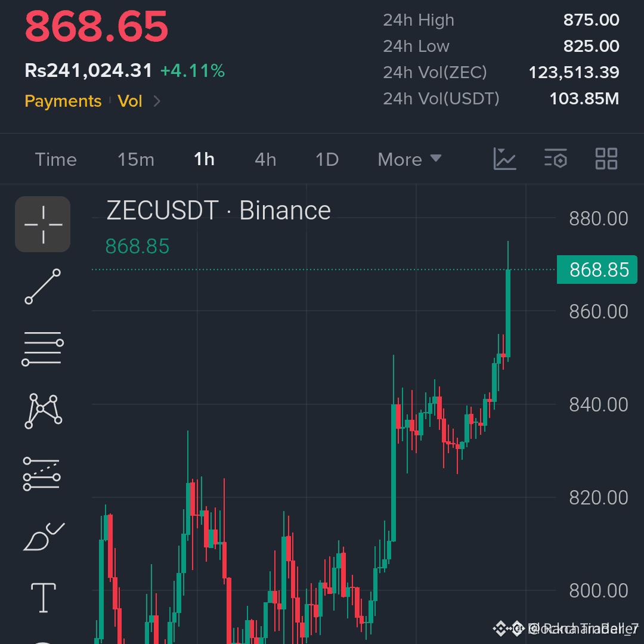Select the 1h interval tab
Screen dimensions: 644x644
pos(204,159)
